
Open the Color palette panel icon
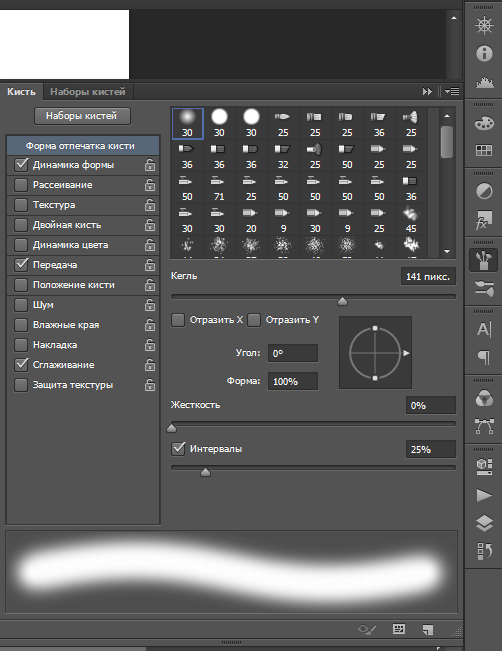pos(484,123)
